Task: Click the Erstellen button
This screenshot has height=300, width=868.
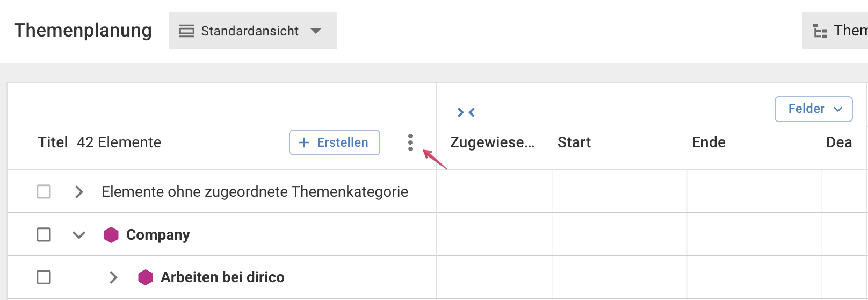Action: pyautogui.click(x=335, y=142)
